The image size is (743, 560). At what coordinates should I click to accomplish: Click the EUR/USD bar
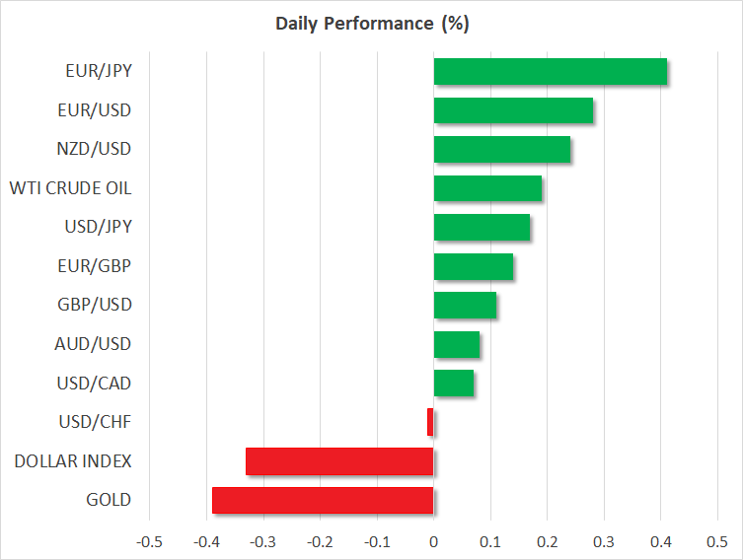pos(513,110)
